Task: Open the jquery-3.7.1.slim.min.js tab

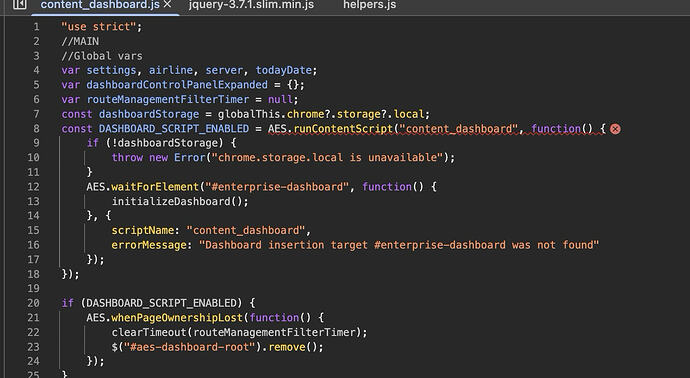Action: pyautogui.click(x=251, y=5)
